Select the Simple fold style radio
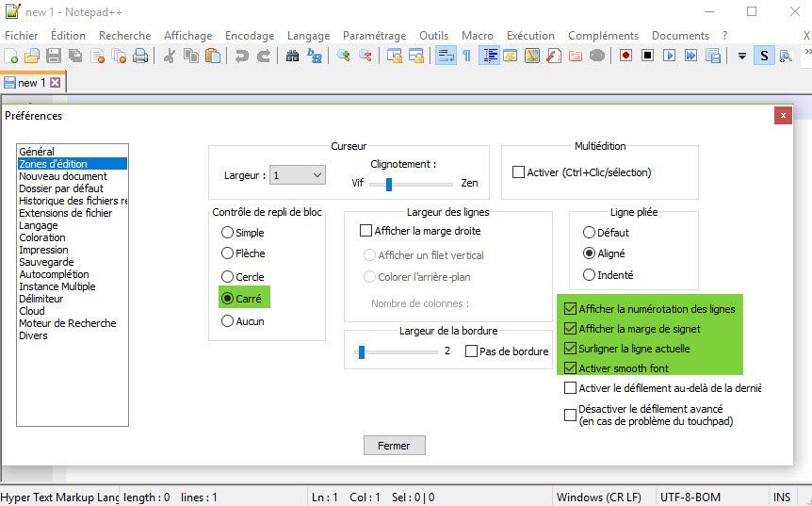This screenshot has height=506, width=812. pyautogui.click(x=227, y=233)
